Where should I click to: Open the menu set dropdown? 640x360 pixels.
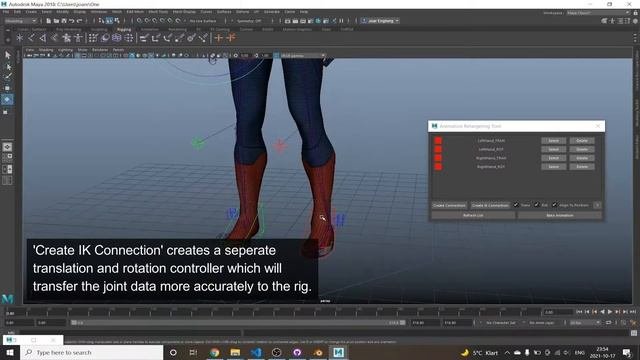coord(20,21)
